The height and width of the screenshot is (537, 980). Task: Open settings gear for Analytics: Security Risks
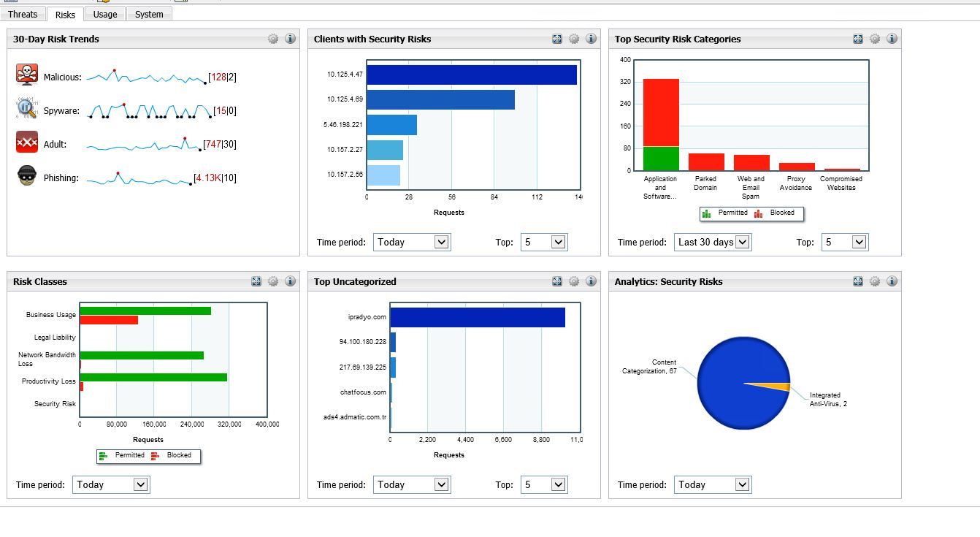point(875,281)
